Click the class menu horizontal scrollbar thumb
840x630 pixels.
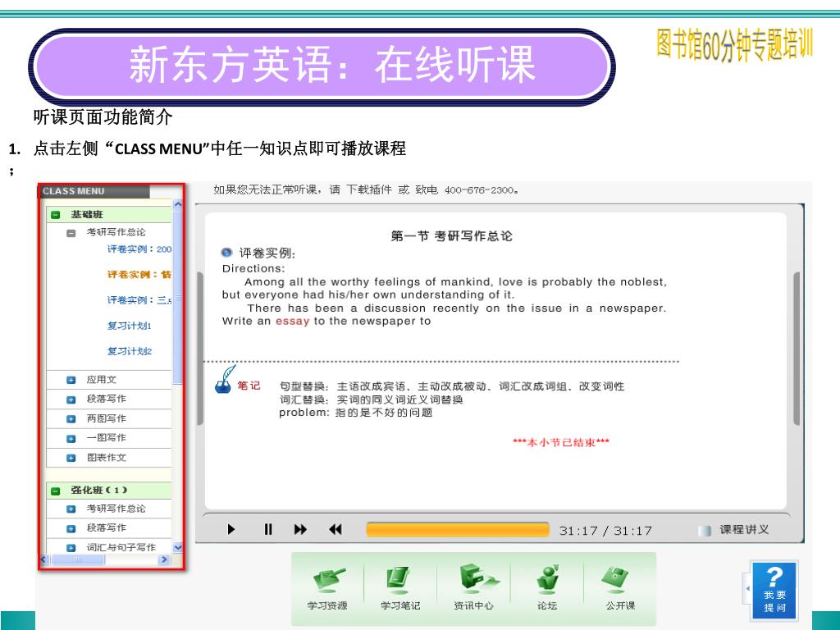(78, 559)
